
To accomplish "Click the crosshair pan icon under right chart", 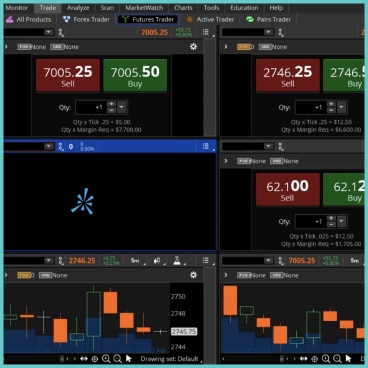I will click(x=314, y=359).
